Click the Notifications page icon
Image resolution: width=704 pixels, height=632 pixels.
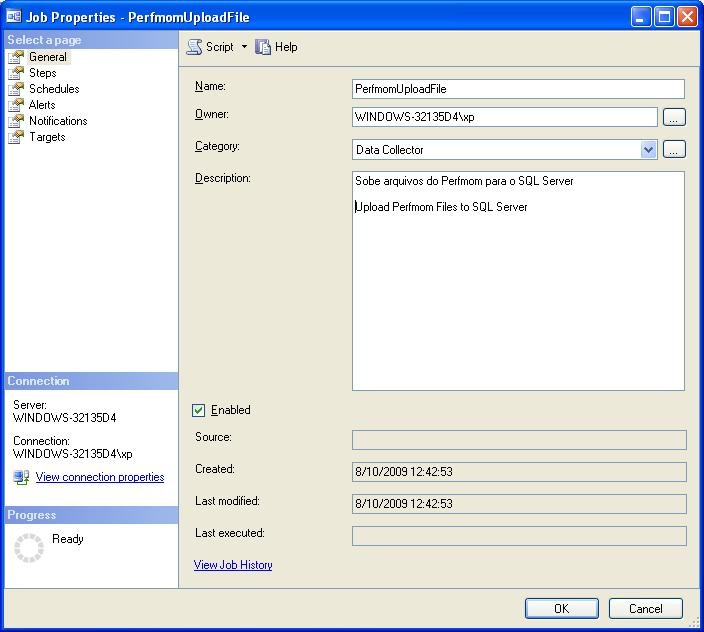(x=16, y=121)
